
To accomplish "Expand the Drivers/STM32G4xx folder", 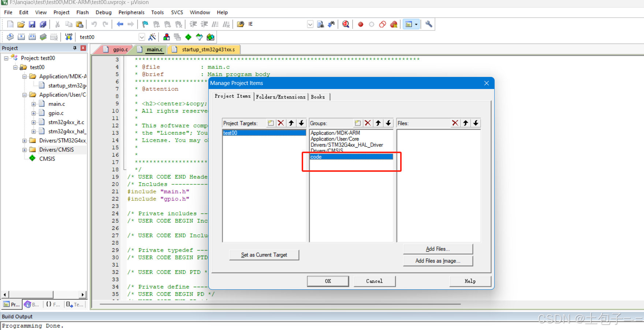I will 25,141.
